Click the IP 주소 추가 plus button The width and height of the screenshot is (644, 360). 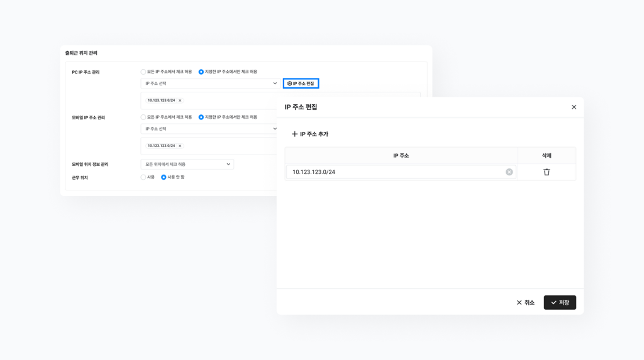(x=310, y=134)
